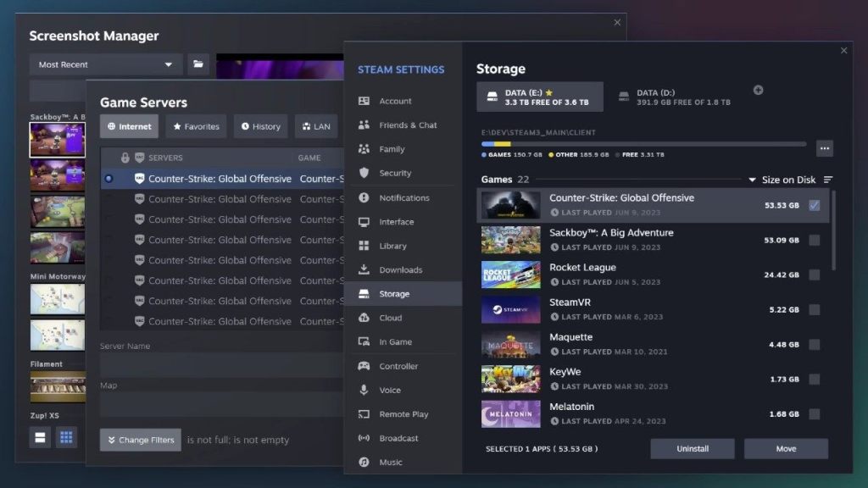868x488 pixels.
Task: Click the VAC shield column header icon
Action: (x=140, y=158)
